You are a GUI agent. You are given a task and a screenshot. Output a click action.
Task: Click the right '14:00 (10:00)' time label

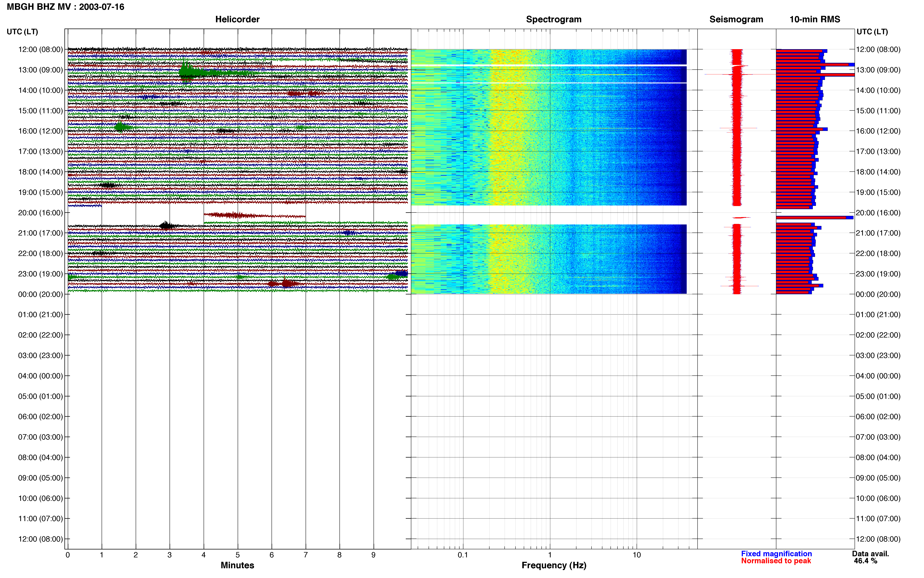click(878, 90)
